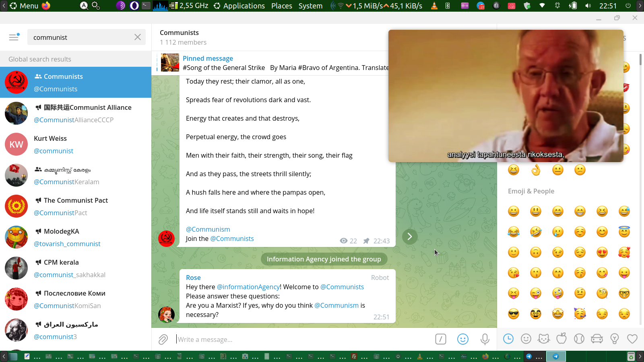Insert the rolling on floor laughing emoji
The width and height of the screenshot is (644, 362).
tap(536, 232)
